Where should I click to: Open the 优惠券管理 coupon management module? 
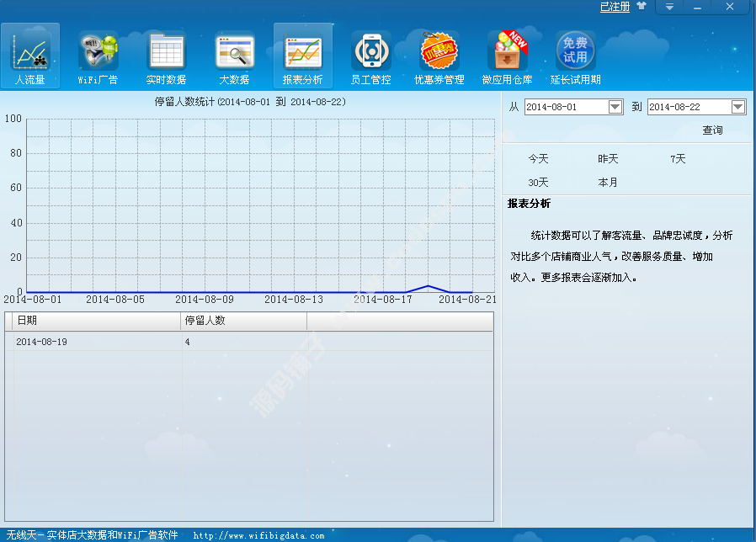point(439,56)
